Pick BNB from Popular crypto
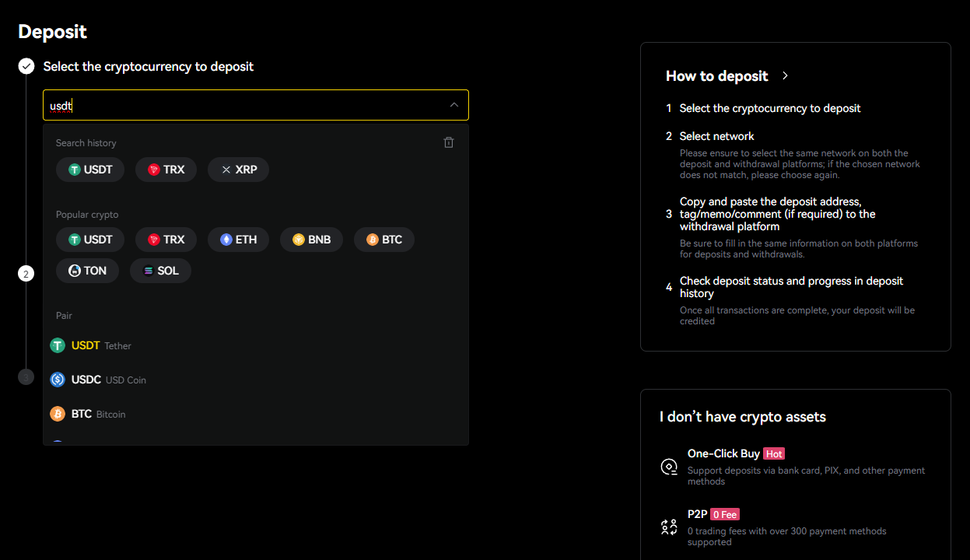The image size is (970, 560). pyautogui.click(x=311, y=240)
